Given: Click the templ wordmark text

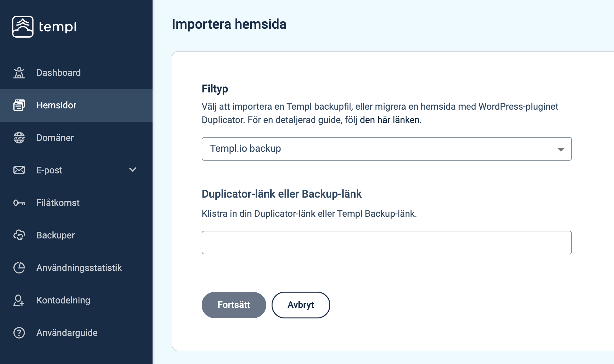Looking at the screenshot, I should pos(58,27).
